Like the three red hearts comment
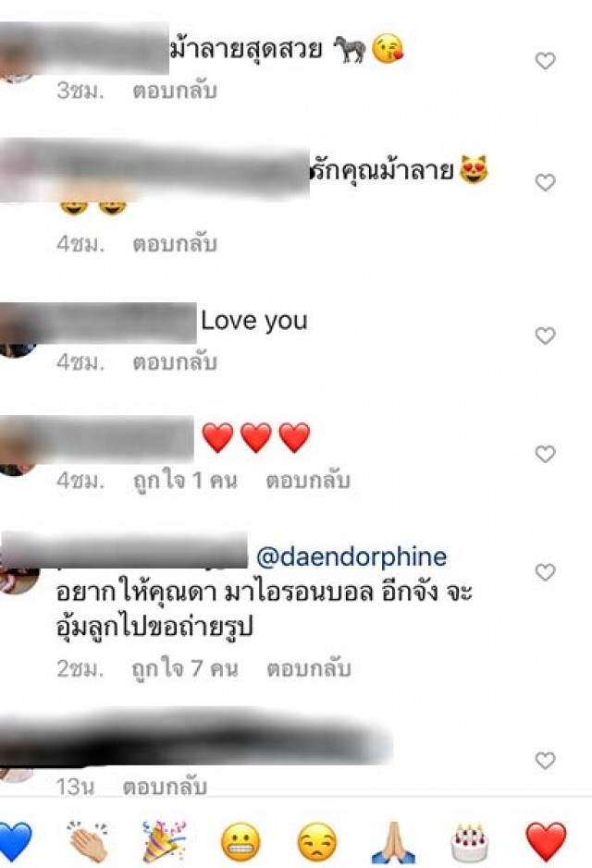The height and width of the screenshot is (868, 592). [x=546, y=454]
